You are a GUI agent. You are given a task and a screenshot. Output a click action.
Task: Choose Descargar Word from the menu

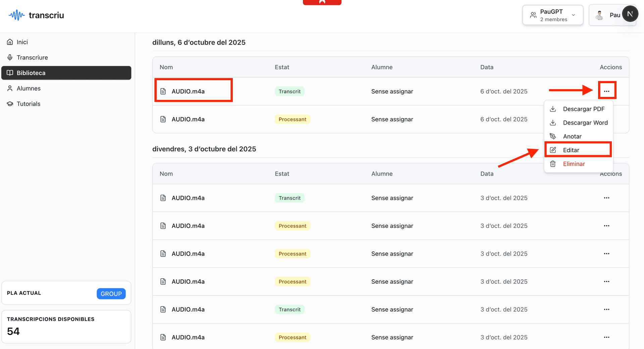click(585, 123)
